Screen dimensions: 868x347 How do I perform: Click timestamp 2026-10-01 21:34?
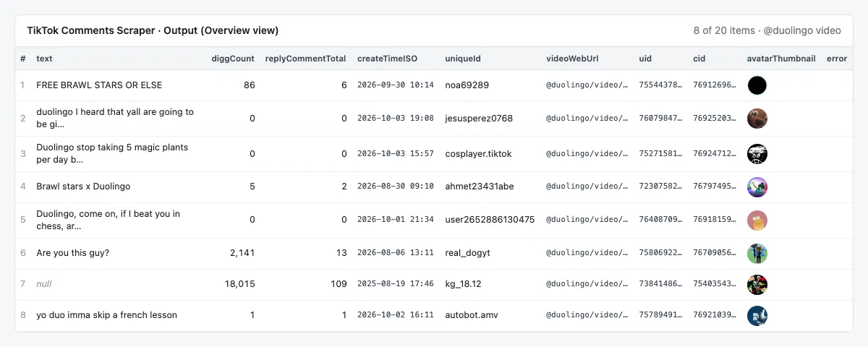pyautogui.click(x=396, y=220)
